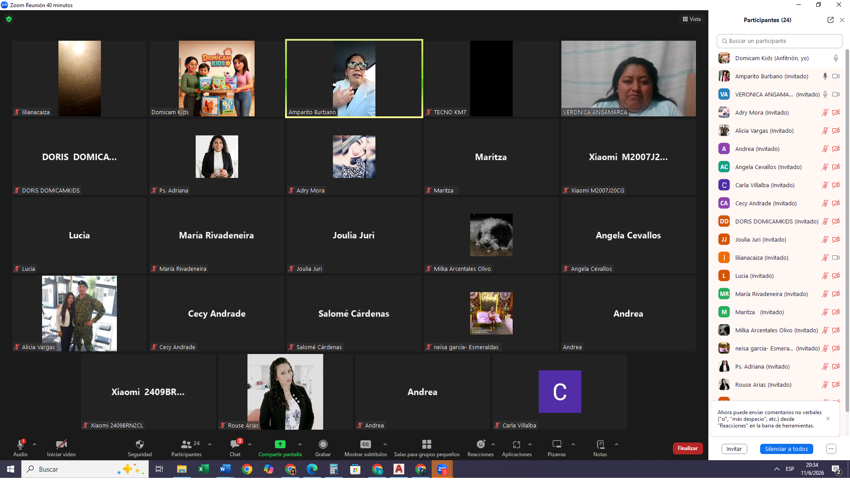Viewport: 850px width, 504px height.
Task: Select Cecy Andrade in participant list
Action: point(779,203)
